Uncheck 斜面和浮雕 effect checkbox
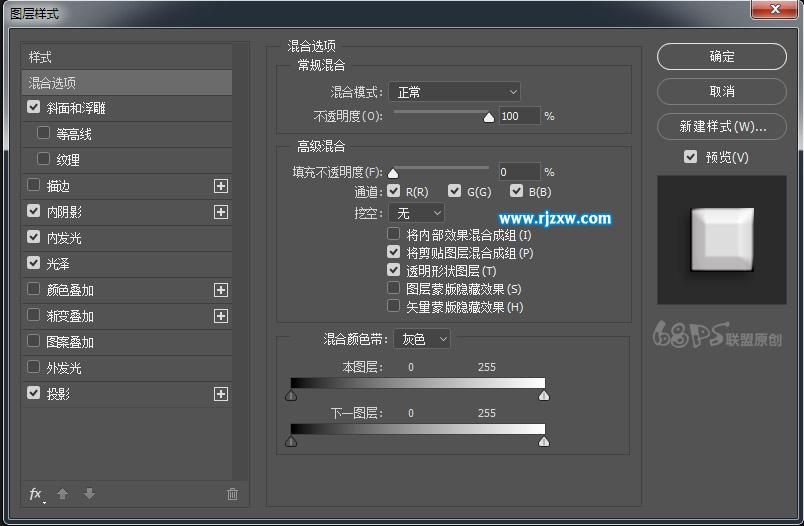Image resolution: width=804 pixels, height=526 pixels. tap(33, 107)
